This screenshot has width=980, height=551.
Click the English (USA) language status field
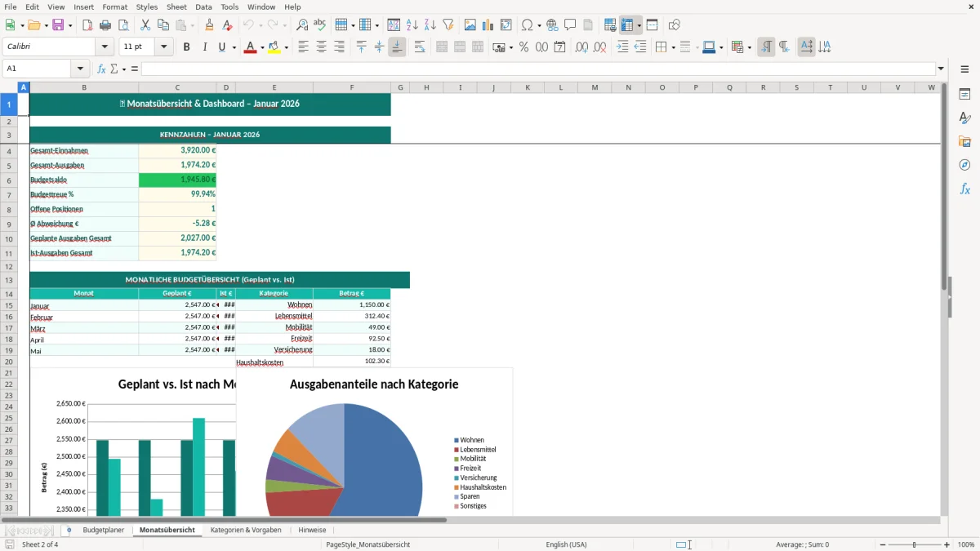point(566,544)
